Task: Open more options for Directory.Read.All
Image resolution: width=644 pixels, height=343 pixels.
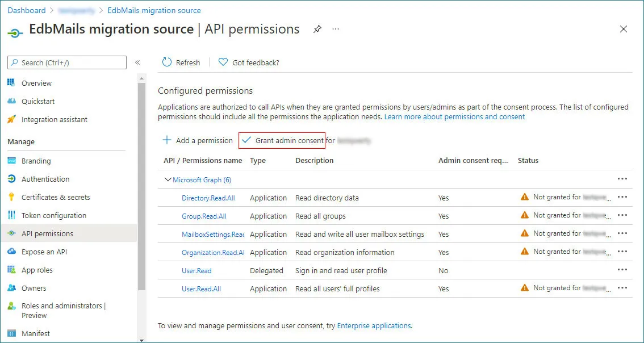Action: [622, 196]
